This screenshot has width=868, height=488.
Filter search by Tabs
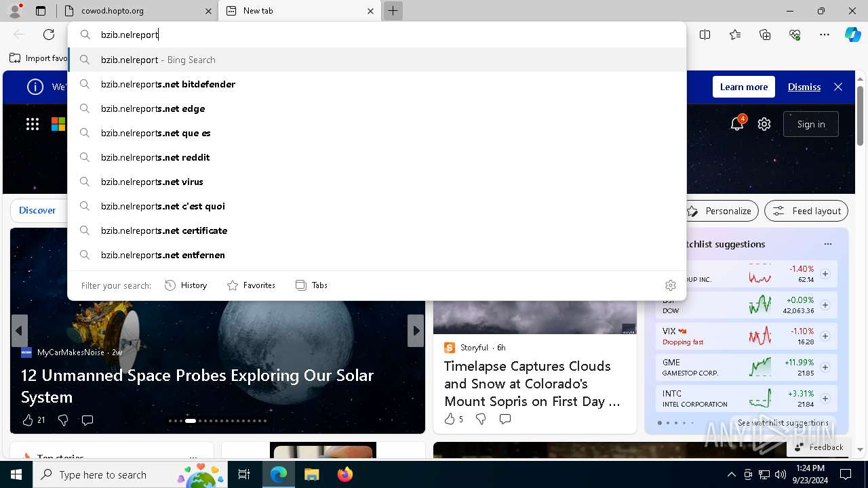tap(311, 285)
